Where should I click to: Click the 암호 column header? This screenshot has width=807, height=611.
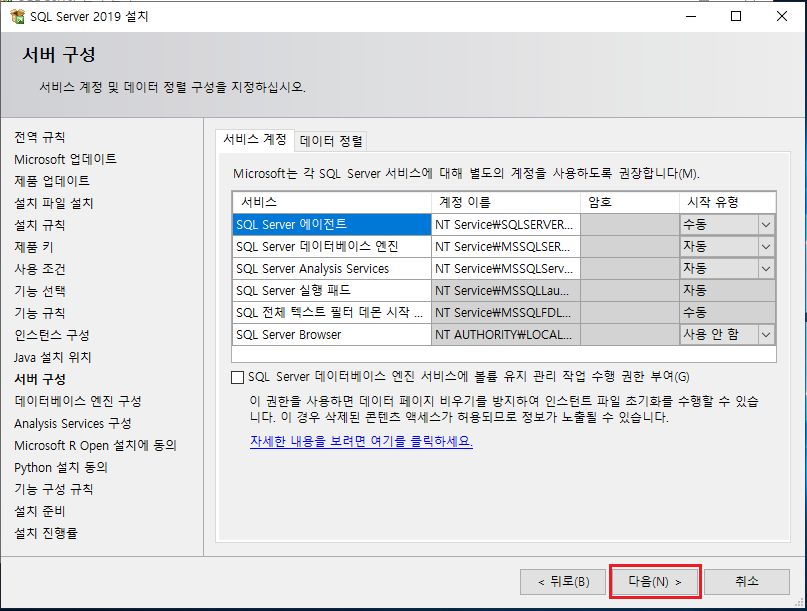coord(630,202)
